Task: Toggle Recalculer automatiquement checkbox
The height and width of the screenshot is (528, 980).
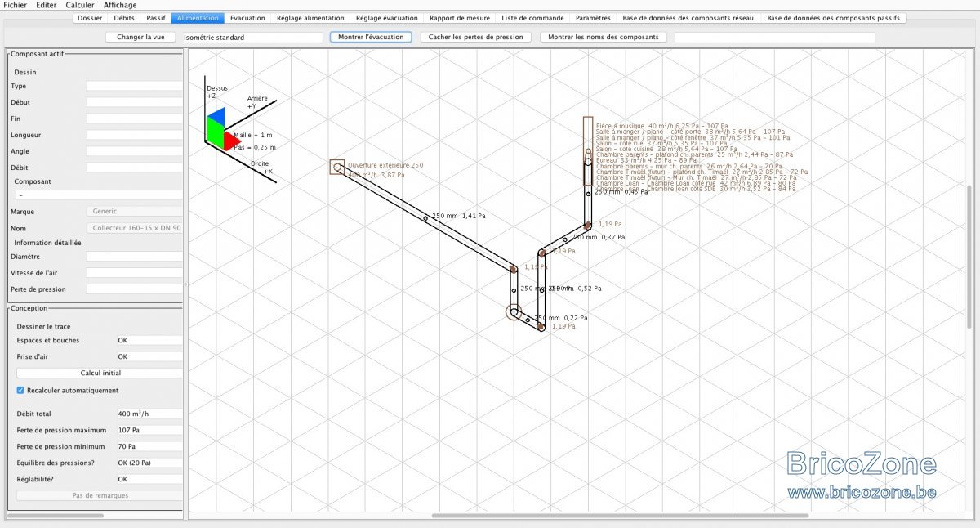Action: (20, 391)
